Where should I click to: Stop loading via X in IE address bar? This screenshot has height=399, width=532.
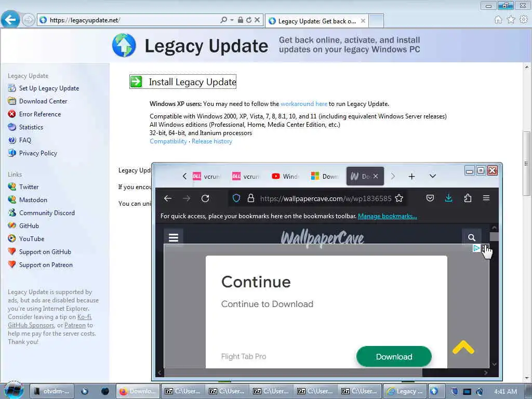257,20
